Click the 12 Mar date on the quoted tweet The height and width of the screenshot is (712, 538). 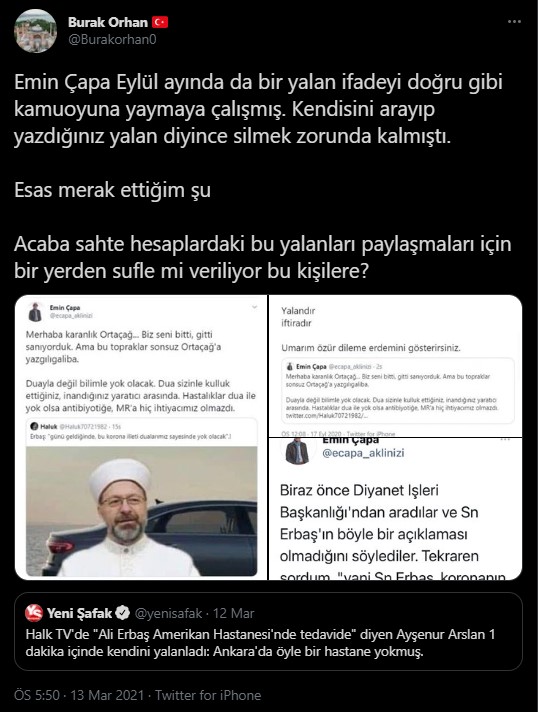233,613
